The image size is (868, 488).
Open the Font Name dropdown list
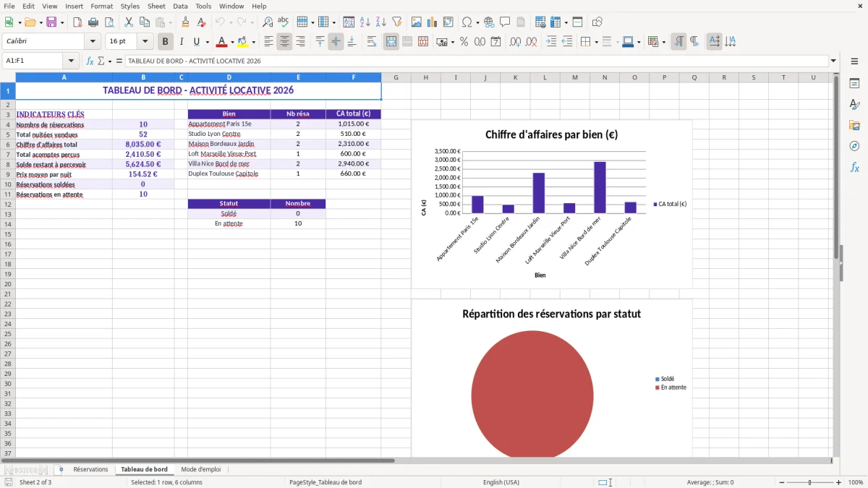[x=93, y=42]
